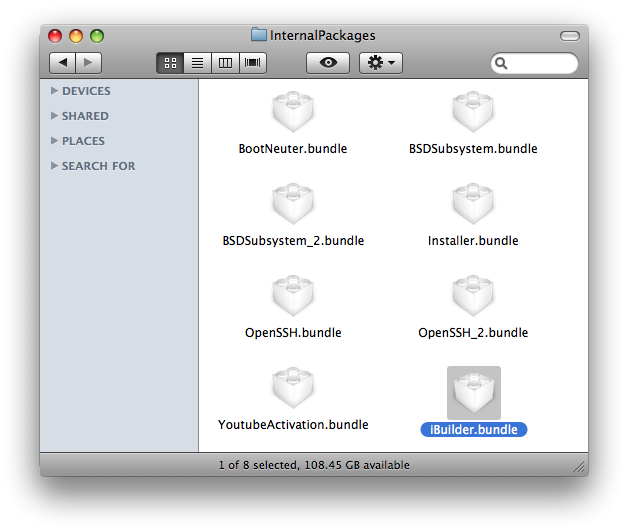Click the BootNeuter.bundle file name
This screenshot has height=531, width=628.
pyautogui.click(x=293, y=149)
